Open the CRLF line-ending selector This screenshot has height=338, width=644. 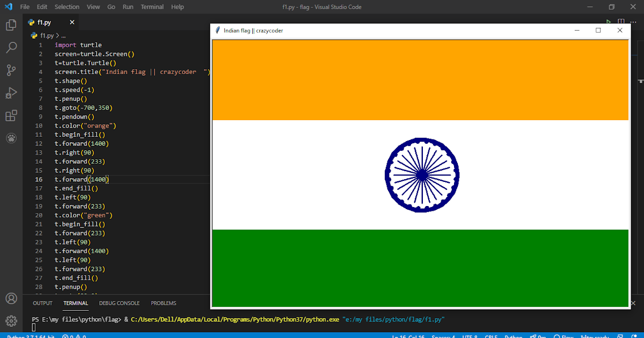tap(491, 336)
